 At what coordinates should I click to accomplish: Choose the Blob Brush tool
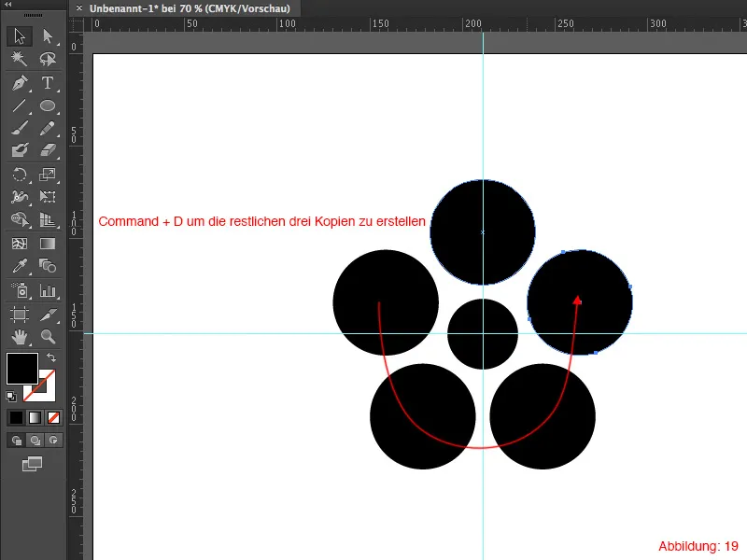coord(20,150)
